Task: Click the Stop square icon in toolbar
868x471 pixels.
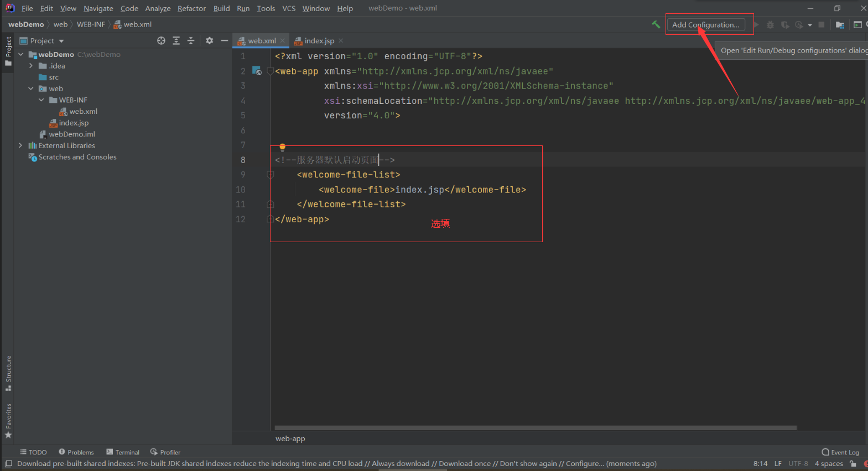Action: click(822, 25)
